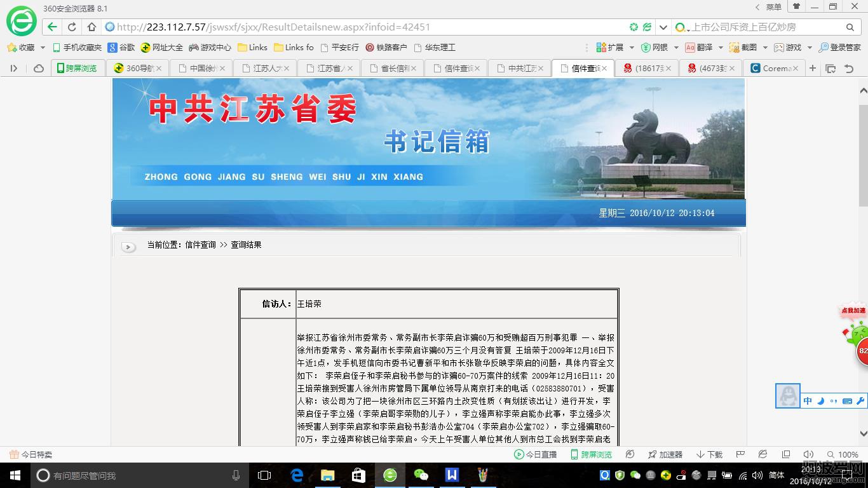This screenshot has width=868, height=488.
Task: Open the browser home page icon
Action: [x=92, y=27]
